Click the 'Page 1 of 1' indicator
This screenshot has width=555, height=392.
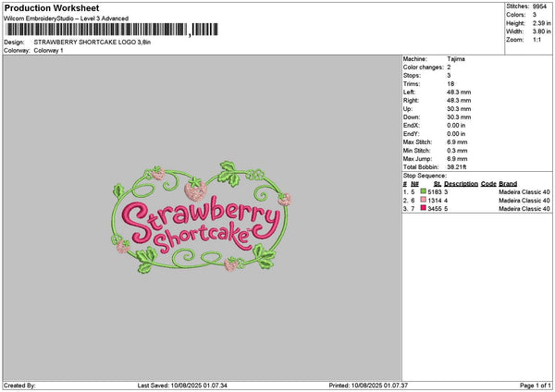[536, 386]
